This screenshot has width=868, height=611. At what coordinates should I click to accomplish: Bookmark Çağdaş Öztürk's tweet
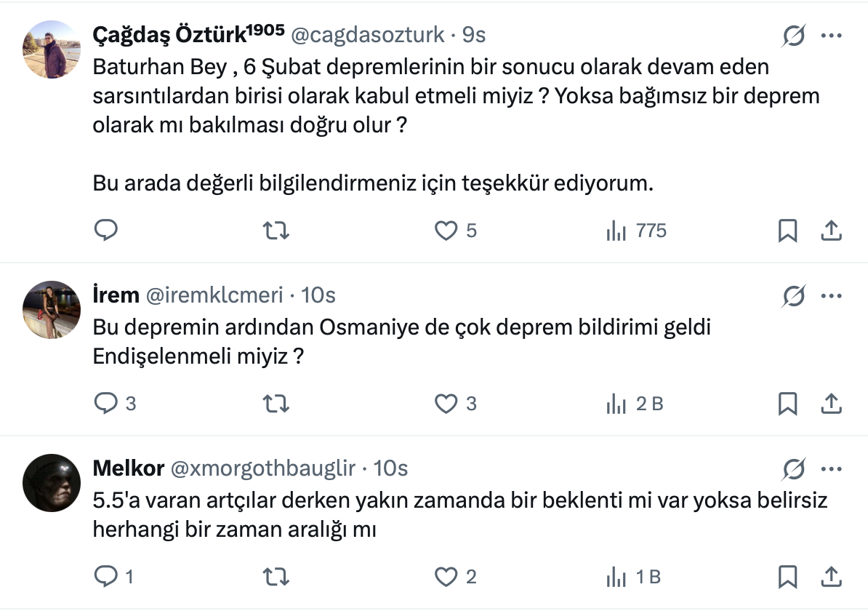[788, 231]
